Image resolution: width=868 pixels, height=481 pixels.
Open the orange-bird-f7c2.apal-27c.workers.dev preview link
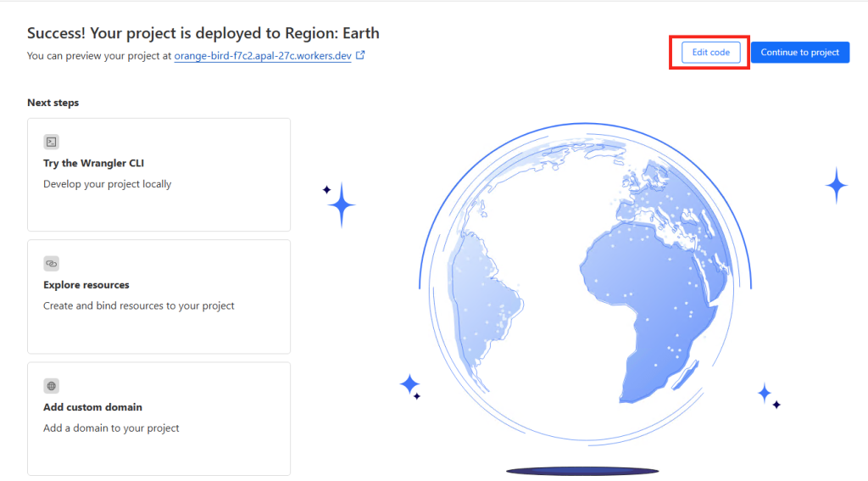click(263, 56)
